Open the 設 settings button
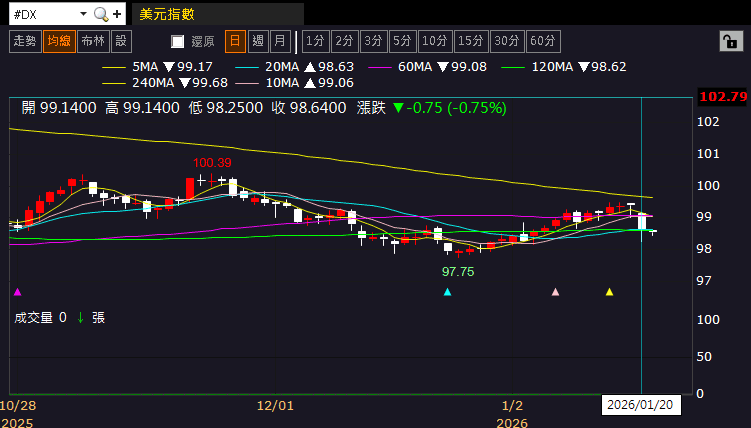The image size is (751, 428). tap(121, 41)
